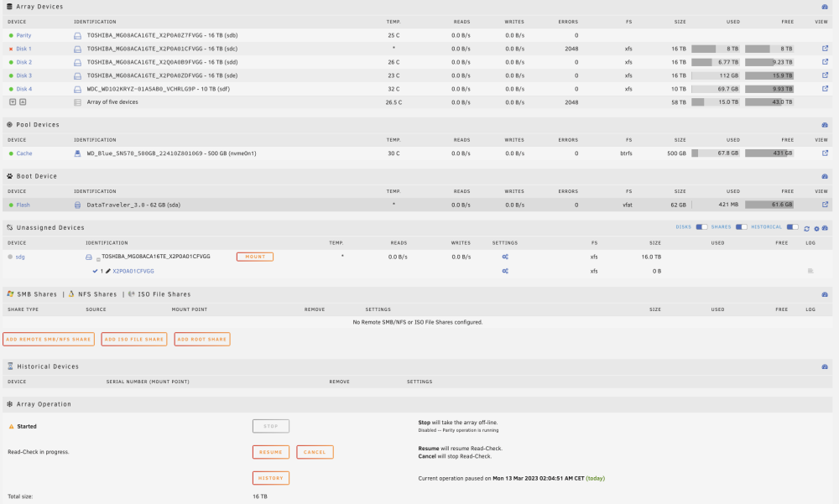The width and height of the screenshot is (839, 504).
Task: Open the sdg unassigned device link
Action: click(x=20, y=257)
